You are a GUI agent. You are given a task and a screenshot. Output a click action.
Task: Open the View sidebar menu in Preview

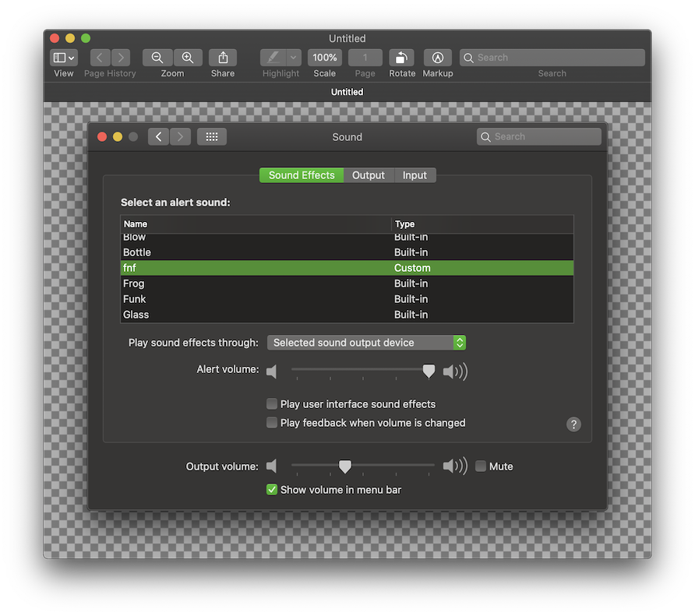coord(64,58)
